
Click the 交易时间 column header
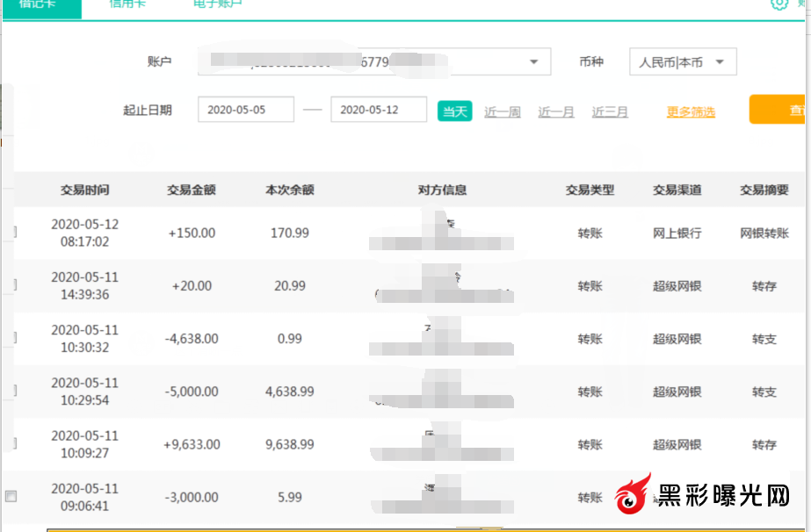[x=85, y=190]
